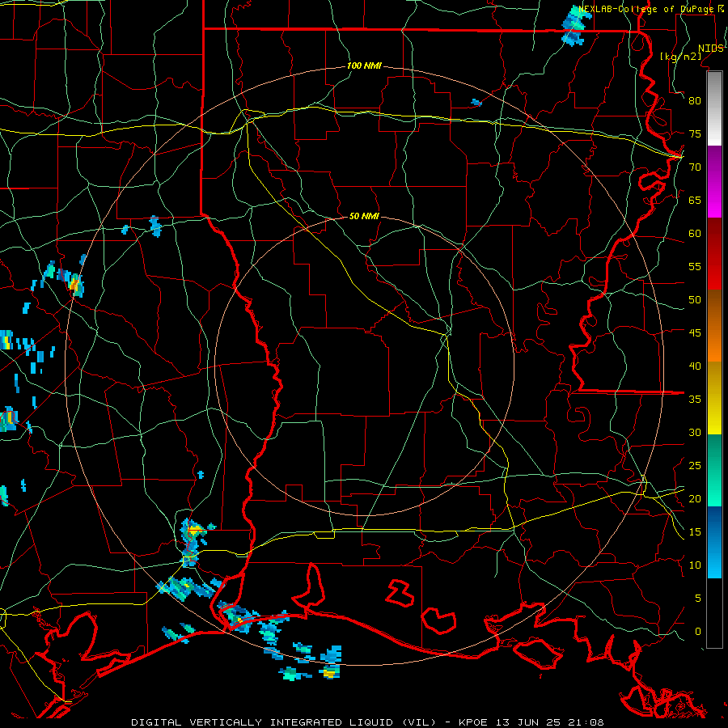Image resolution: width=728 pixels, height=728 pixels.
Task: Click legend value 75 on the color scale
Action: click(x=695, y=133)
